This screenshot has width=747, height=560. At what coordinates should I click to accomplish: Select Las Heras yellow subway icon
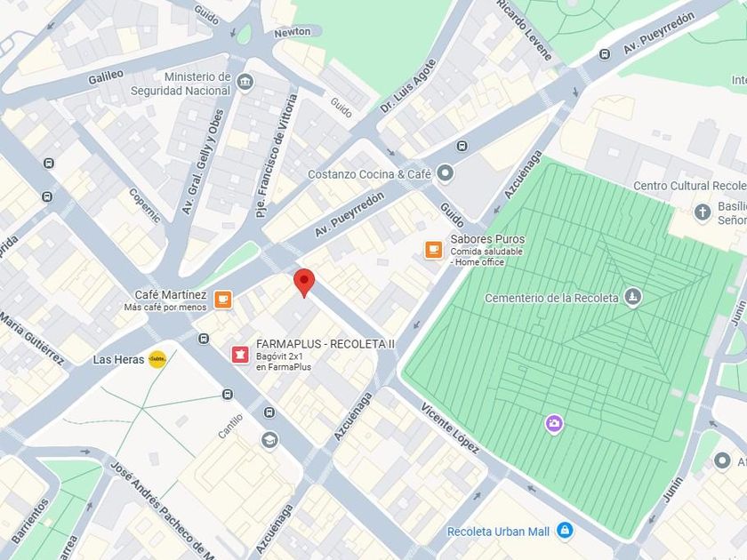[157, 359]
